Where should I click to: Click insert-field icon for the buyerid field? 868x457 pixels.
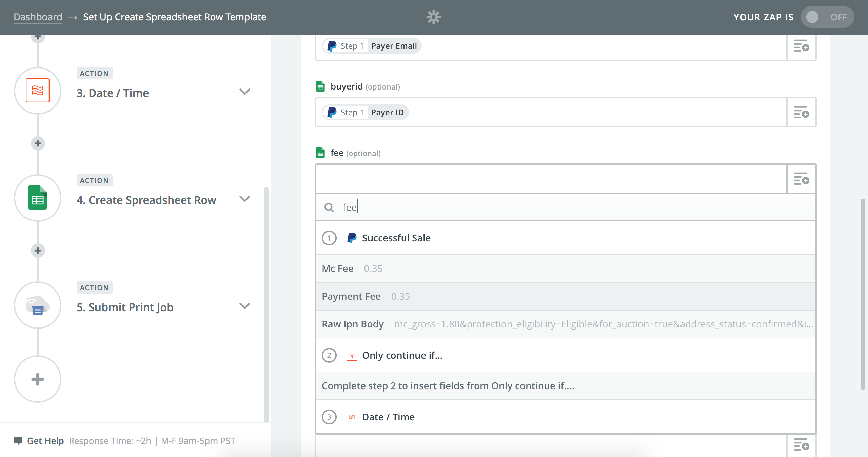click(801, 112)
